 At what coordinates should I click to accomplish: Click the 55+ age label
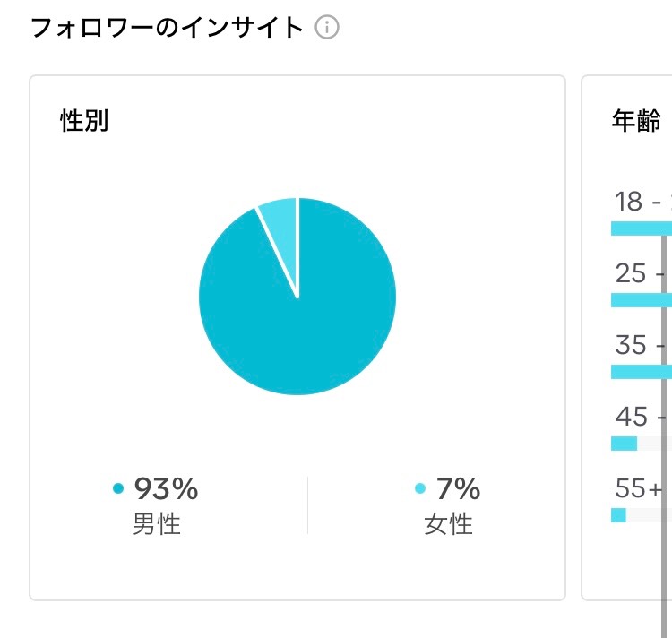point(639,488)
